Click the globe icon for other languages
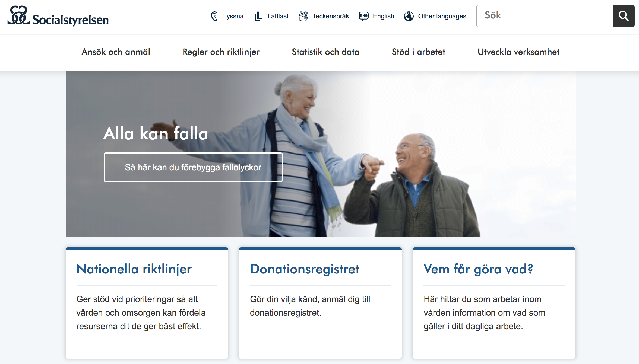 coord(409,16)
